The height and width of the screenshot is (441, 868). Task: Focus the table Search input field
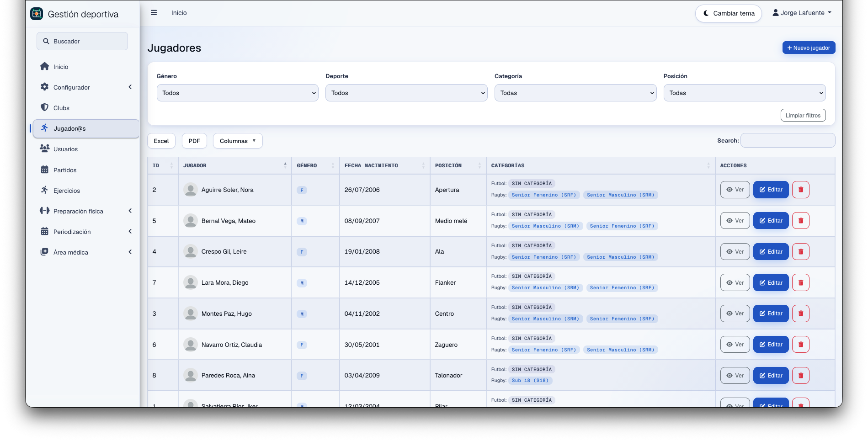[788, 140]
